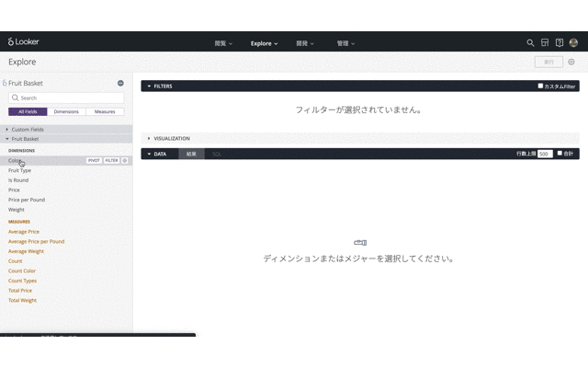This screenshot has width=588, height=368.
Task: Check the 合計 totals checkbox
Action: point(560,154)
